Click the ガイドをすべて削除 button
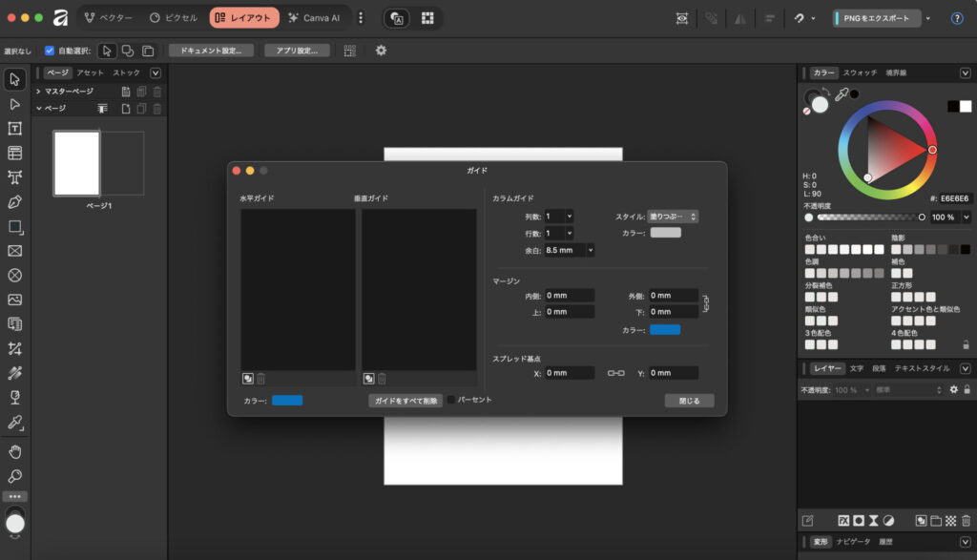977x560 pixels. [405, 401]
